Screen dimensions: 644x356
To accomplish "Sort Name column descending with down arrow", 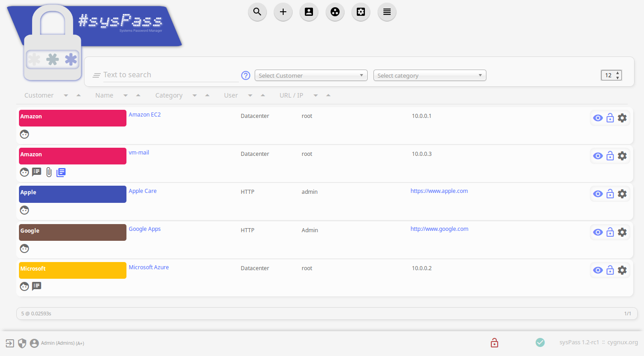I will 126,95.
